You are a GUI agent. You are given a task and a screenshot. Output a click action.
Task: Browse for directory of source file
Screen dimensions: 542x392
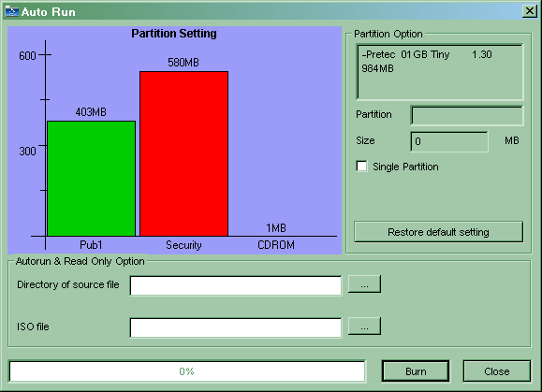364,283
